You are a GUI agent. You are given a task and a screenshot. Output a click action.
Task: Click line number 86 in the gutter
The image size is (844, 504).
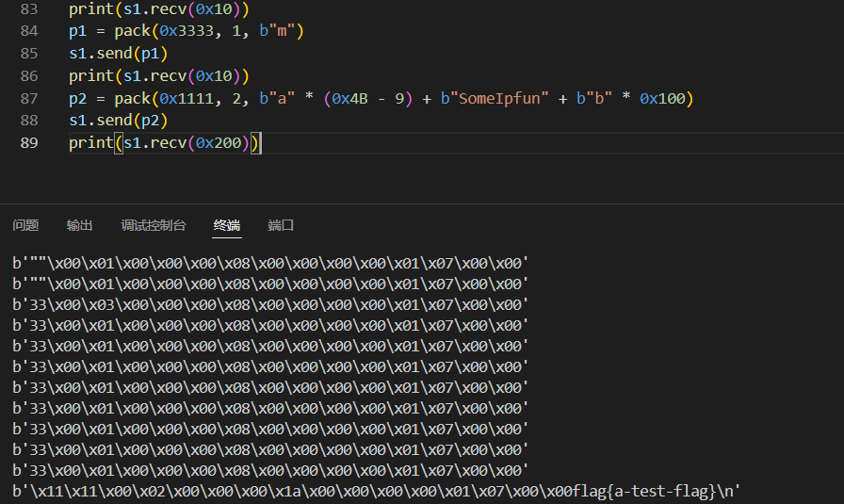click(29, 76)
